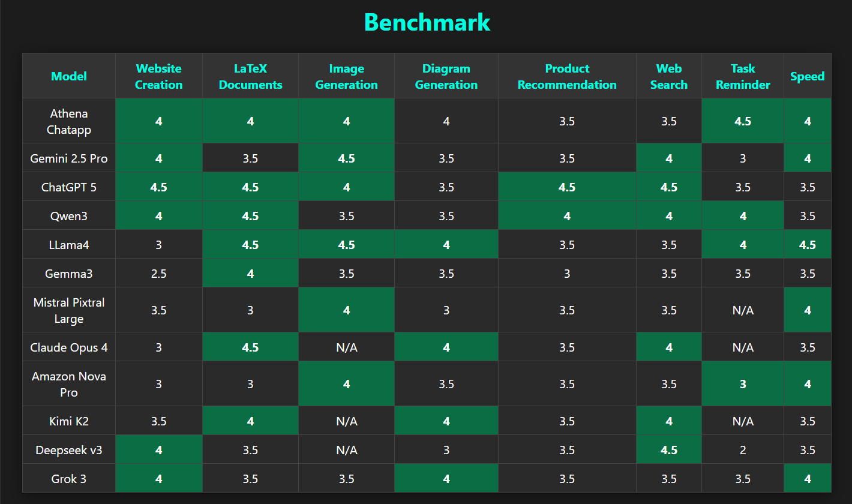Click the Claude Opus 4 row label
Screen dimensions: 852x504
pos(69,347)
